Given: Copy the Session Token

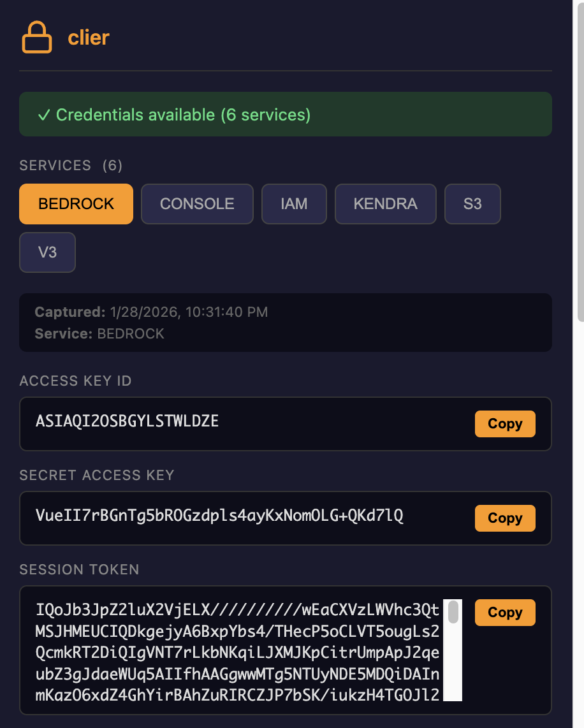Looking at the screenshot, I should point(504,613).
